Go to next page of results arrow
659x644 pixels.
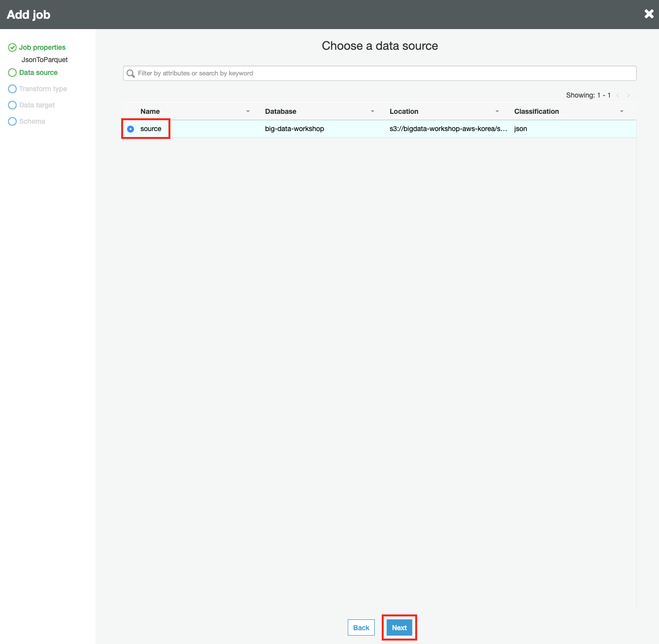628,96
